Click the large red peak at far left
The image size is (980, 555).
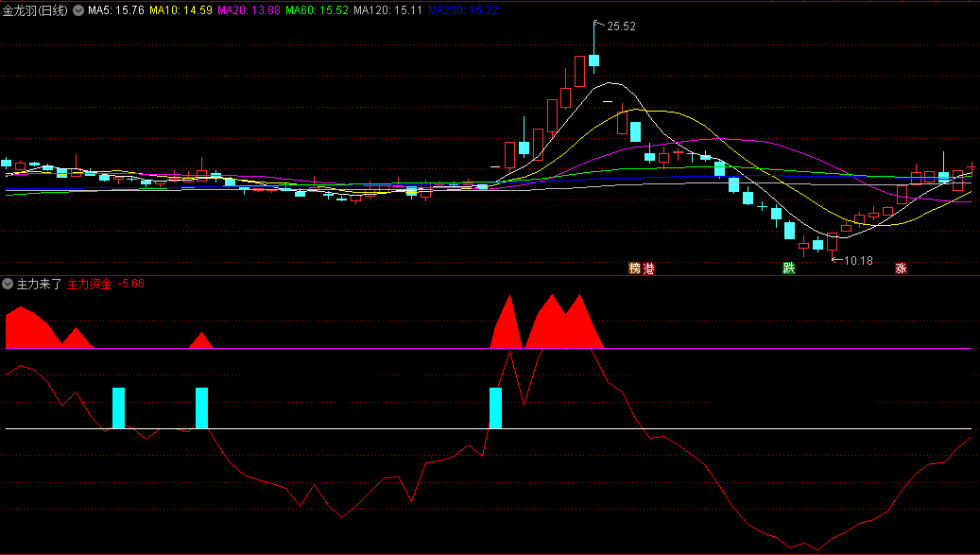pyautogui.click(x=24, y=327)
